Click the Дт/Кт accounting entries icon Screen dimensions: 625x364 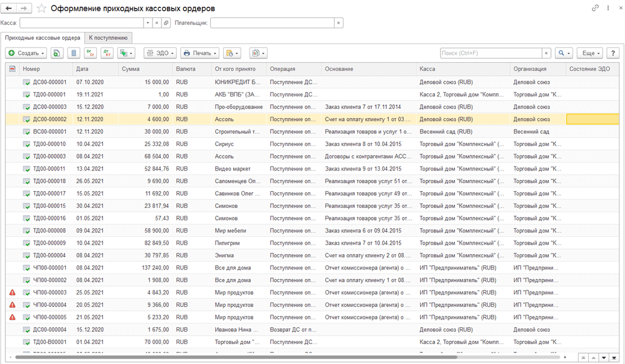[107, 53]
